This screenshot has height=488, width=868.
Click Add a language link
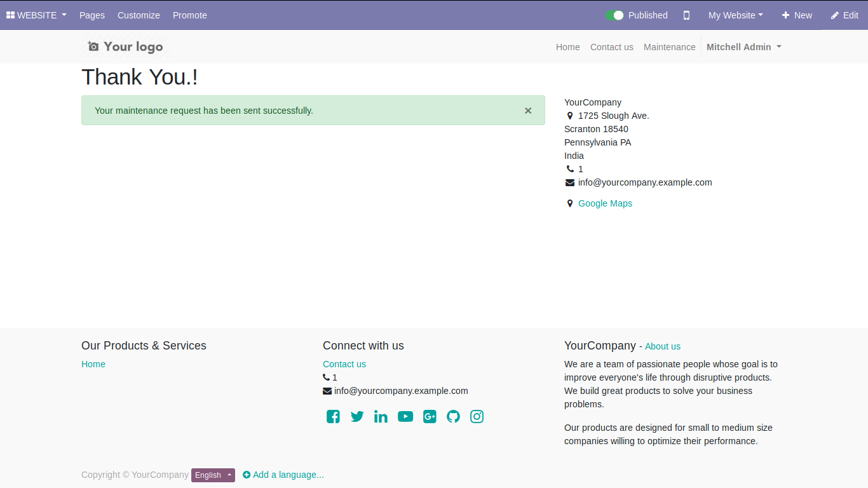pyautogui.click(x=283, y=475)
